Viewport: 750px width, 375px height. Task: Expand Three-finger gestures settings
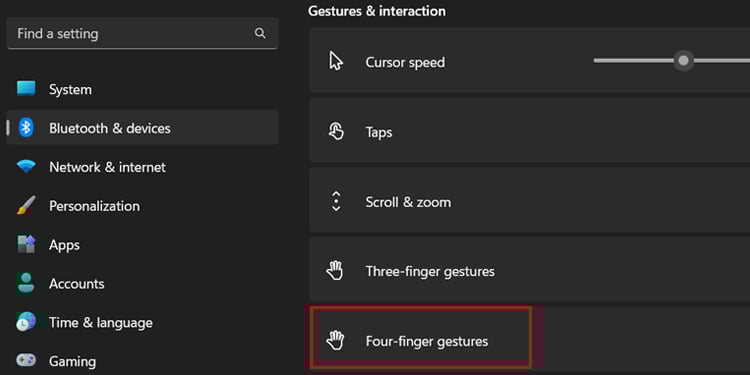(x=529, y=271)
